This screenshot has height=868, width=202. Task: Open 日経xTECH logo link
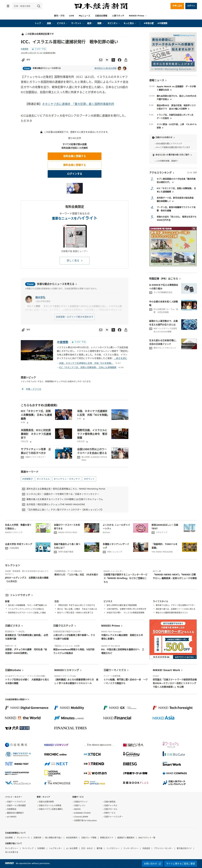pyautogui.click(x=92, y=754)
